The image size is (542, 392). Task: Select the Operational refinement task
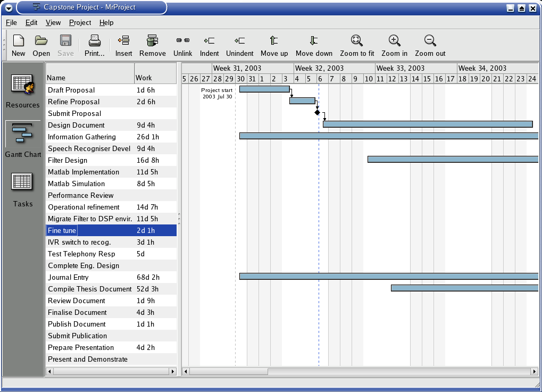tap(111, 207)
